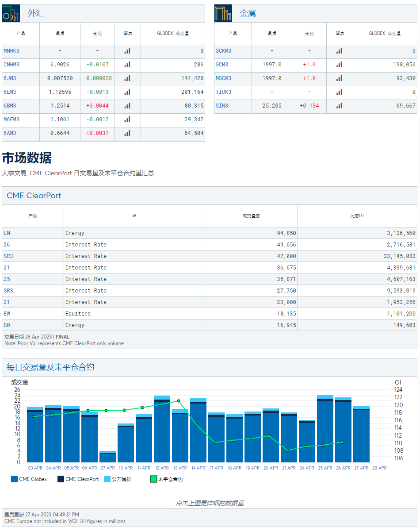Click open interest point at 21 APR

click(x=288, y=450)
